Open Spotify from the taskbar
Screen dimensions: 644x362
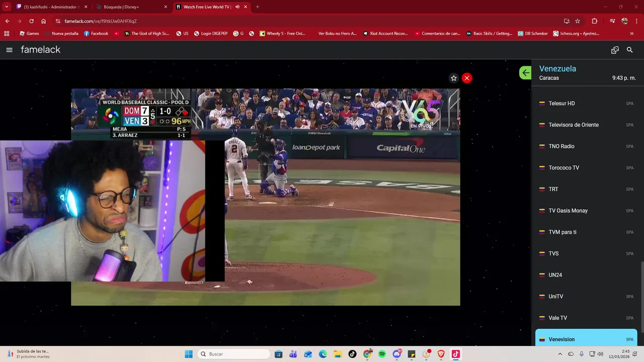pyautogui.click(x=382, y=354)
